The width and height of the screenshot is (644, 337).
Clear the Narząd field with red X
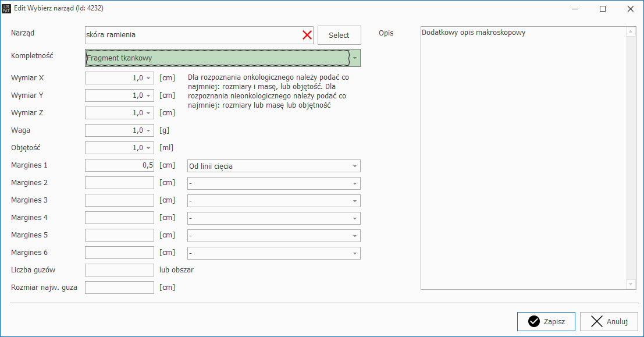click(307, 35)
